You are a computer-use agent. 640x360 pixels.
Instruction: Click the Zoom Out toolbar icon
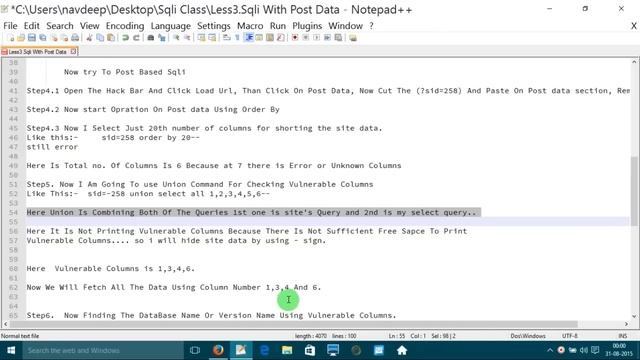(x=187, y=38)
